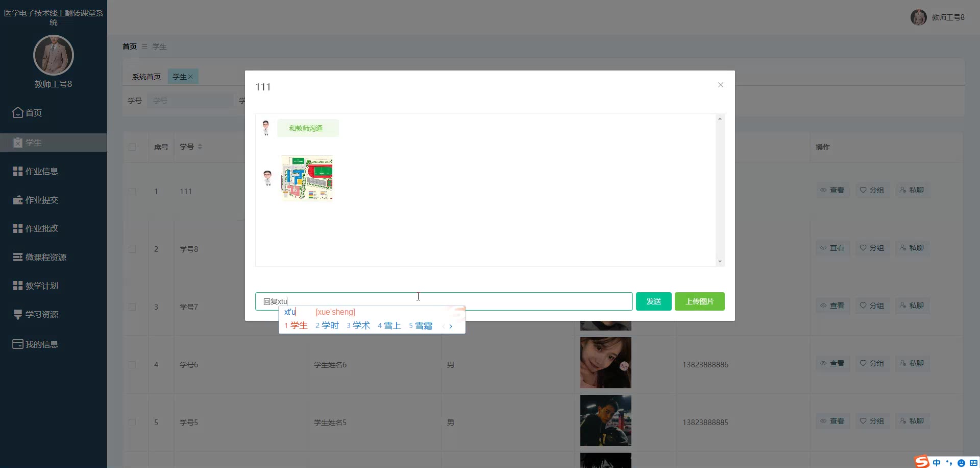Click 查看 for student 学号6
The height and width of the screenshot is (468, 980).
(x=832, y=363)
